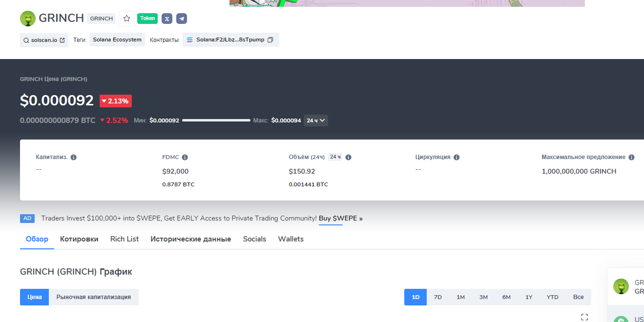The width and height of the screenshot is (644, 322).
Task: Switch to the Обзор tab
Action: click(37, 239)
